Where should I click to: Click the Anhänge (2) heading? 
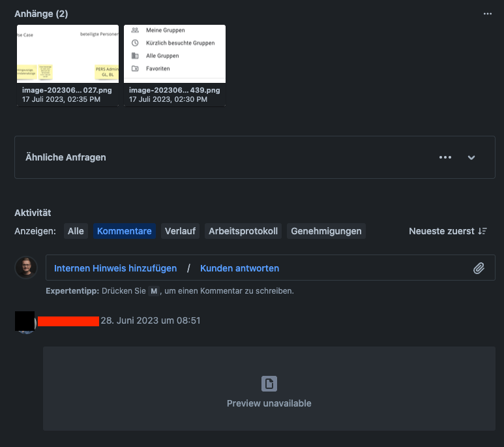(x=41, y=14)
